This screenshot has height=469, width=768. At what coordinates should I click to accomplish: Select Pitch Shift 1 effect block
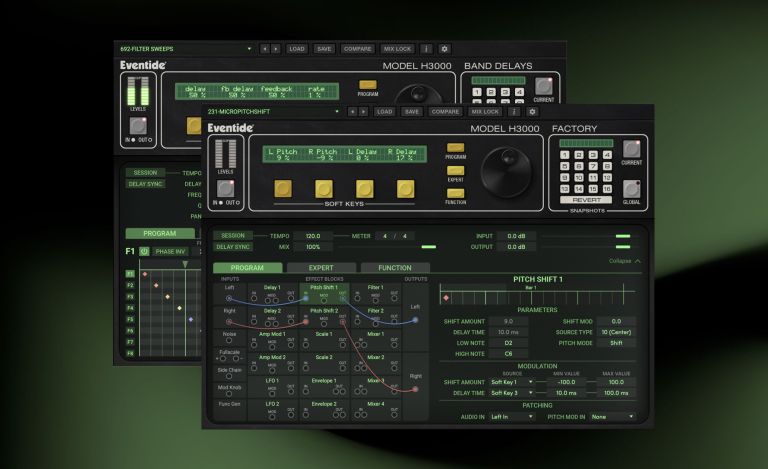(x=324, y=293)
